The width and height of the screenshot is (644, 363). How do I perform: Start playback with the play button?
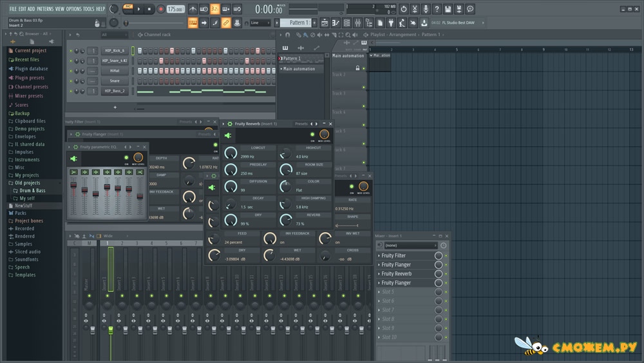pyautogui.click(x=139, y=8)
